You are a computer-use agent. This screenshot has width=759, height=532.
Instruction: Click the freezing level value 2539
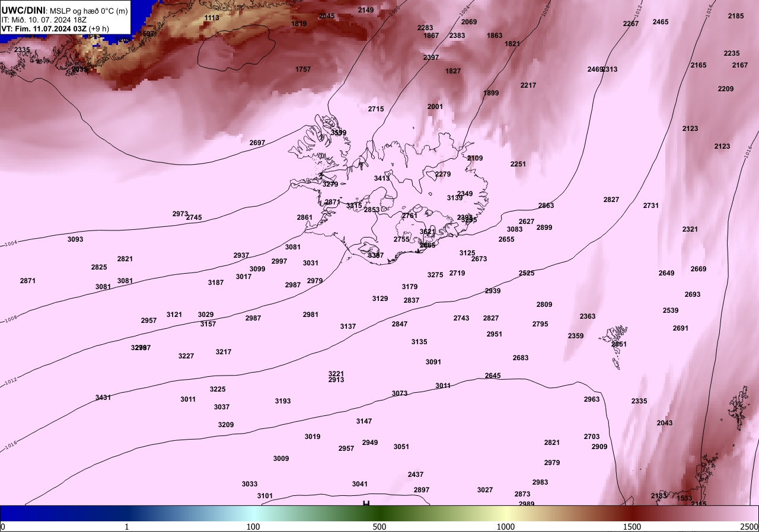point(671,310)
